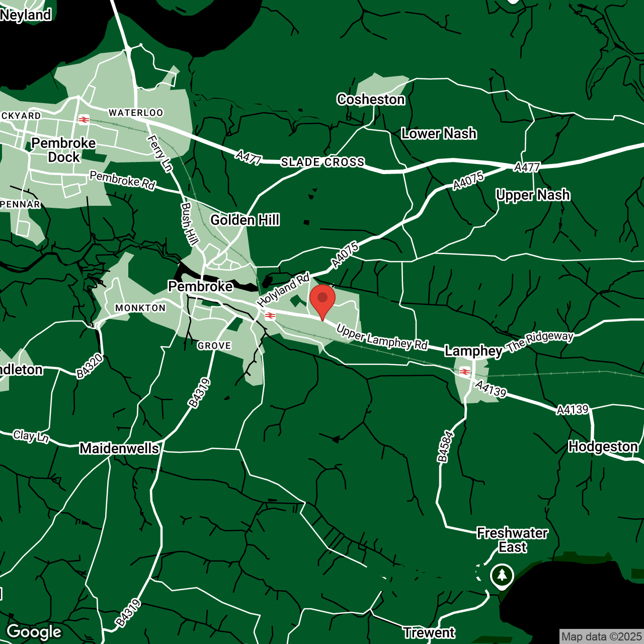The width and height of the screenshot is (644, 644).
Task: Click the Lower Nash place label
Action: [x=439, y=134]
